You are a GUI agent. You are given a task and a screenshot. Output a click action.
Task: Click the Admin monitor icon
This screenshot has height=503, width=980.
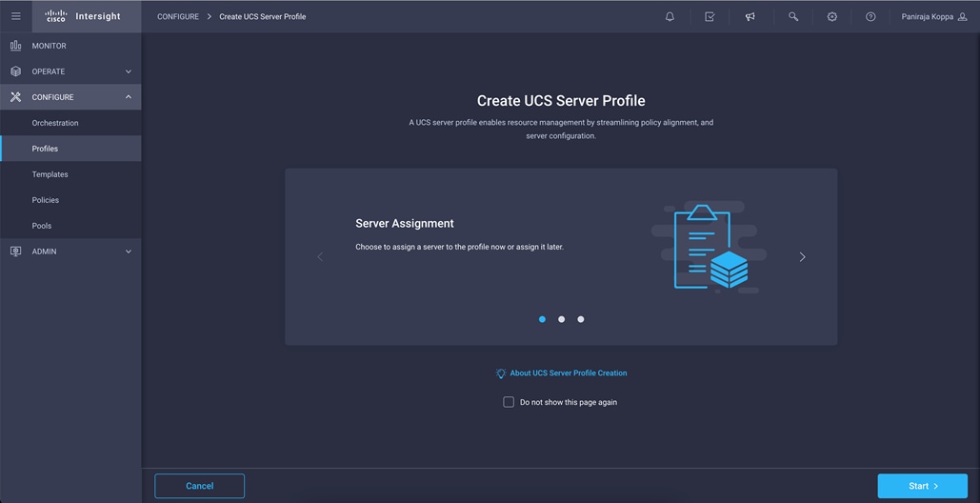15,251
